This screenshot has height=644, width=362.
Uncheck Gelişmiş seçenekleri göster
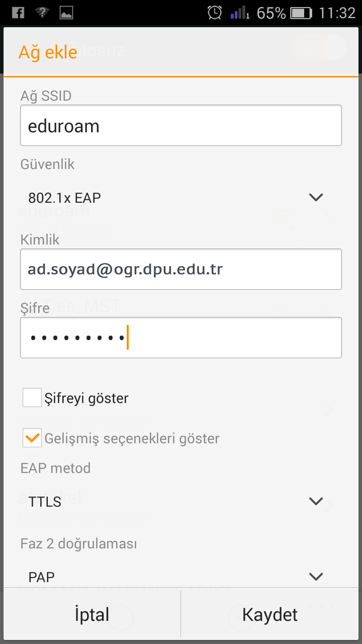tap(32, 438)
